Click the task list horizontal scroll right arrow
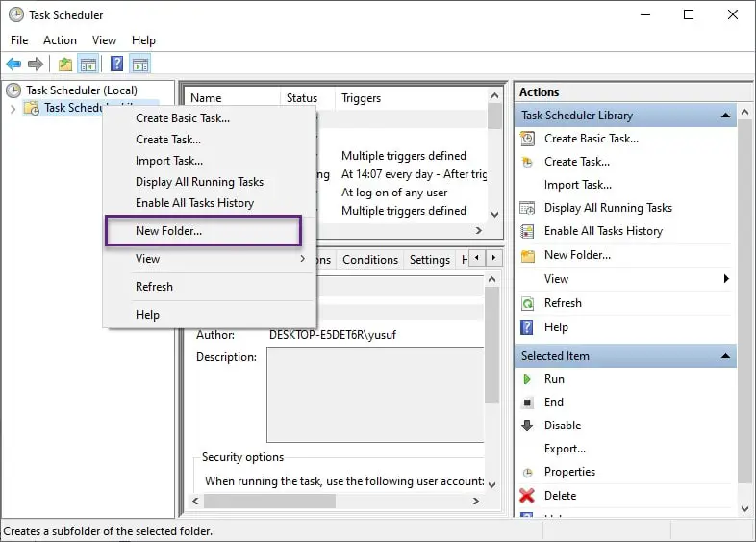Screen dimensions: 756x542 (479, 231)
